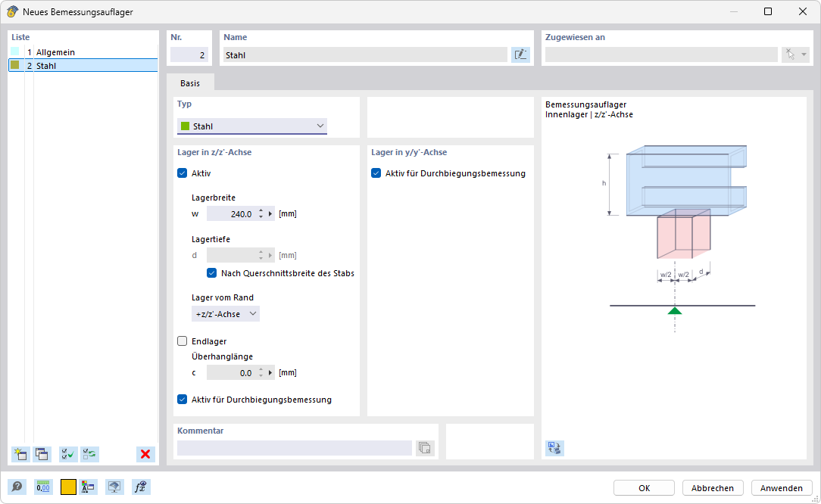Click the display settings icon below the graphic

tap(554, 448)
